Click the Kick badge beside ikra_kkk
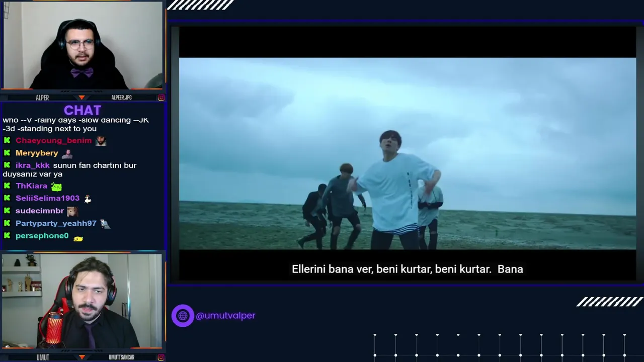 pyautogui.click(x=7, y=165)
